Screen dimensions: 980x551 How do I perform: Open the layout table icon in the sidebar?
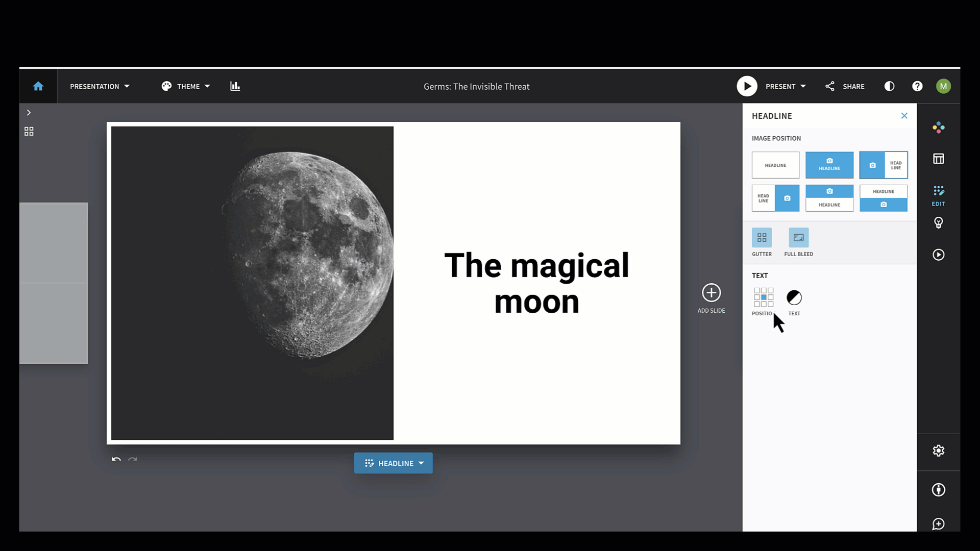point(938,159)
